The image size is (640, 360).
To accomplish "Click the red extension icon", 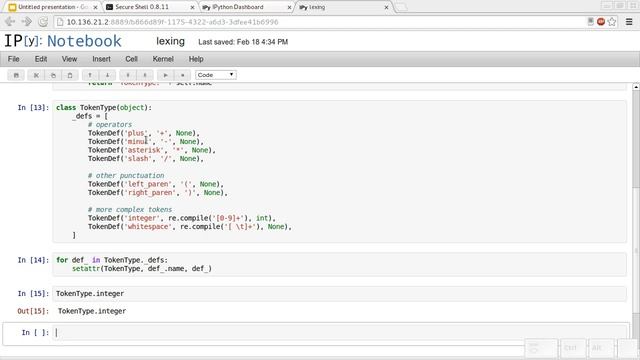I will (601, 22).
